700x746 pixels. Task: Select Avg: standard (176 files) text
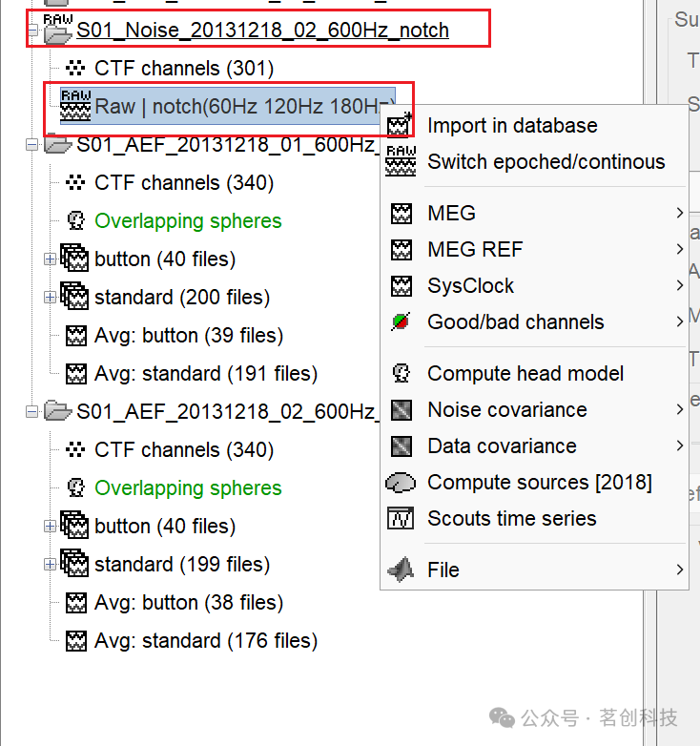click(206, 641)
